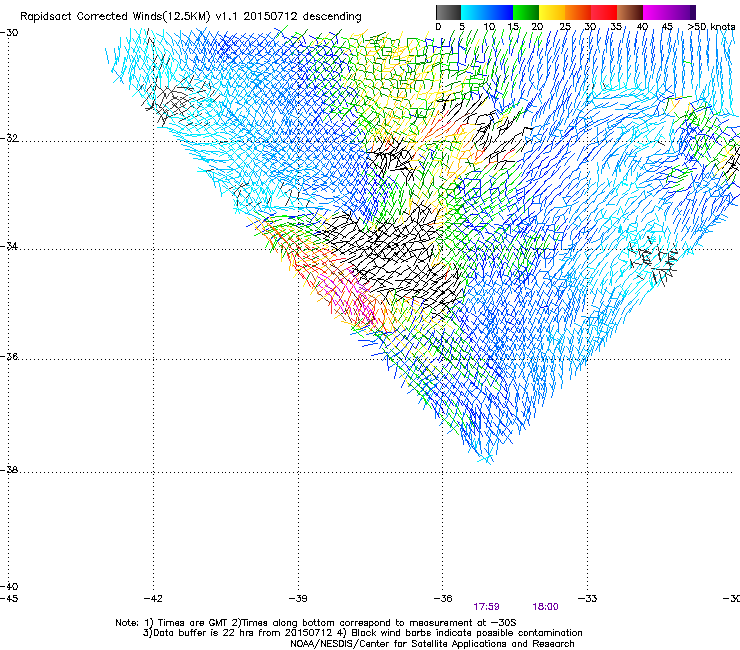Screen dimensions: 740x650
Task: Click the legend label '40'
Action: tap(642, 26)
